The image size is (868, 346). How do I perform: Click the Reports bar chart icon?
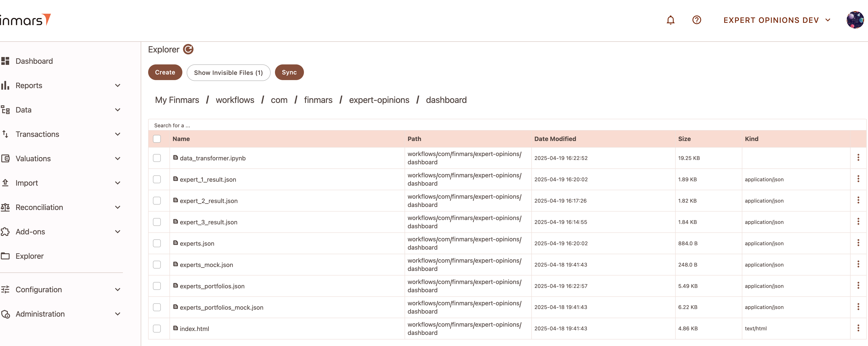[x=5, y=86]
